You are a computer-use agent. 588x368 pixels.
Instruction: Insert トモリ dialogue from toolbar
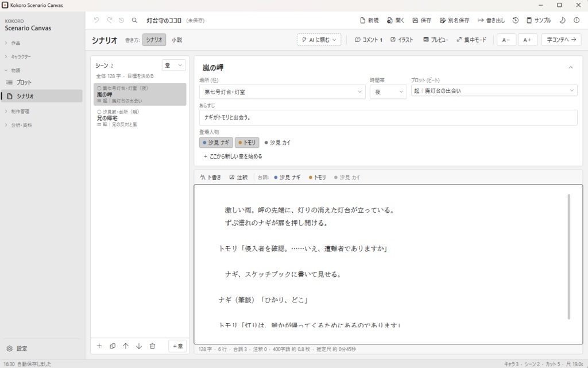[317, 177]
